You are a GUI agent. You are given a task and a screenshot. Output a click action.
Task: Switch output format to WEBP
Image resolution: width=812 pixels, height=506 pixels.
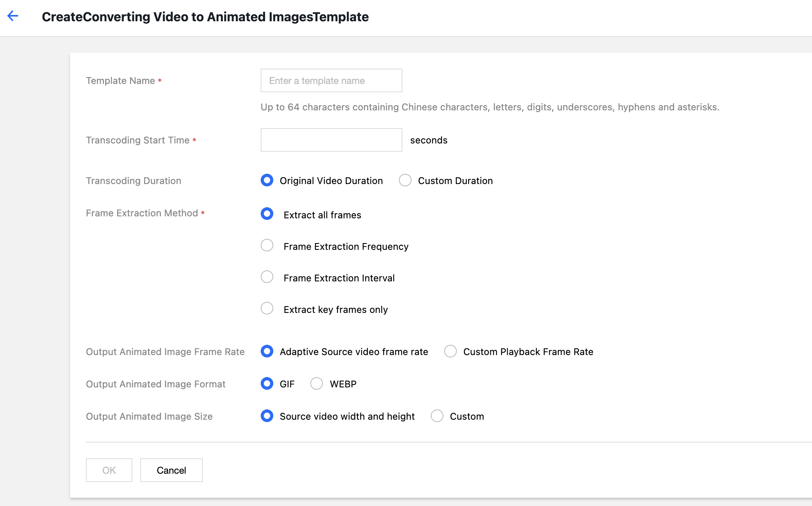[317, 384]
